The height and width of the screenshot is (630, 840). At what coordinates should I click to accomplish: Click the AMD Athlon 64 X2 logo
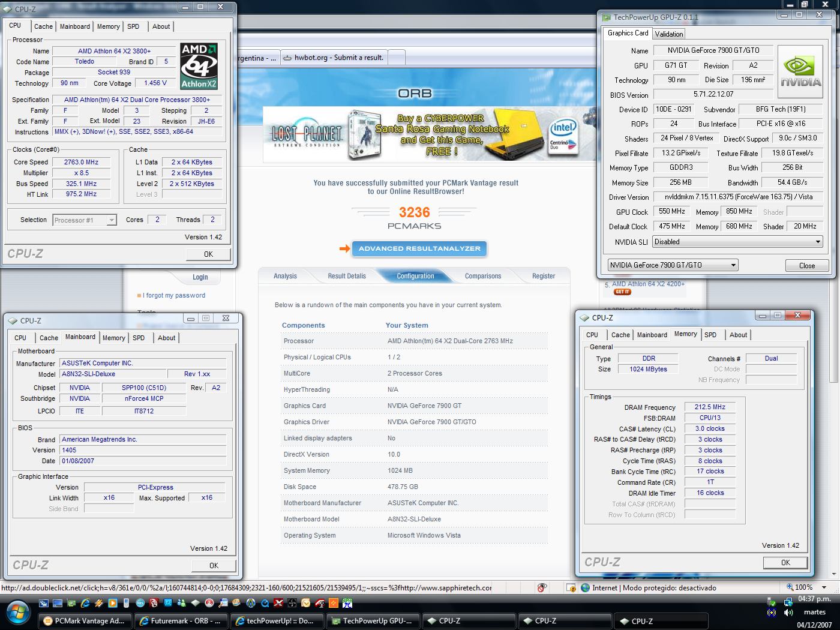coord(199,66)
